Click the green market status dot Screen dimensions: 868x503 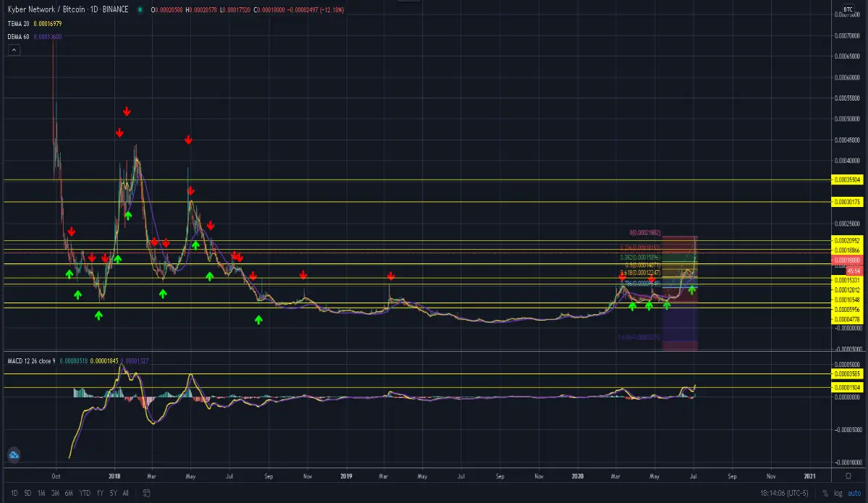pyautogui.click(x=139, y=9)
